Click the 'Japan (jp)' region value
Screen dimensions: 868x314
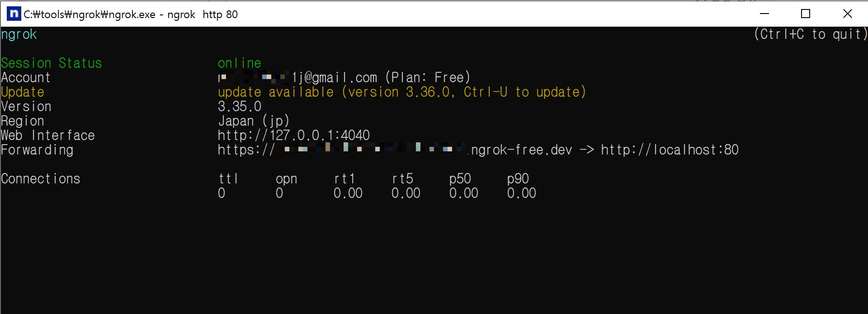(x=254, y=121)
